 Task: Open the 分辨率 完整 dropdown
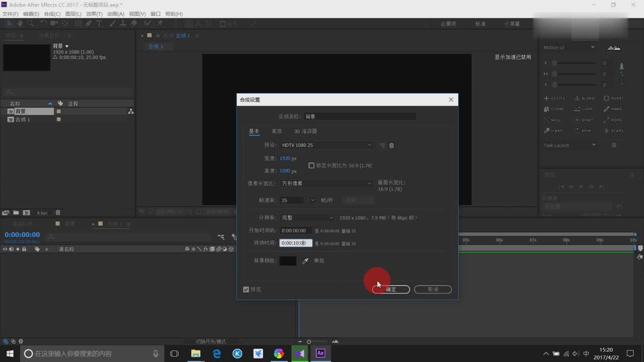click(307, 218)
